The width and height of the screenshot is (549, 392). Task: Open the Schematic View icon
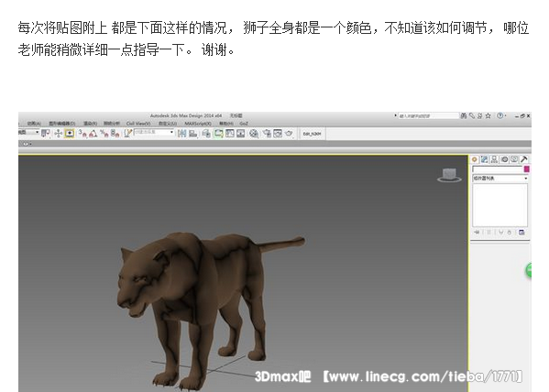point(240,134)
